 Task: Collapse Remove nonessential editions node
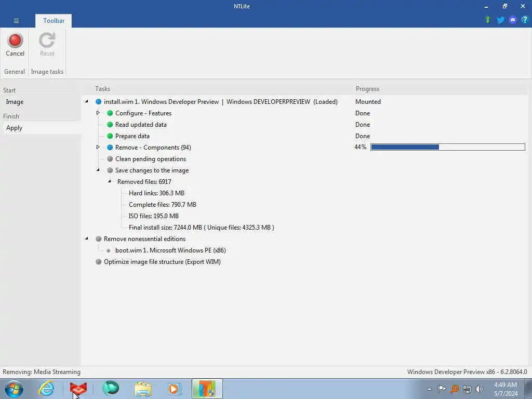pyautogui.click(x=87, y=238)
